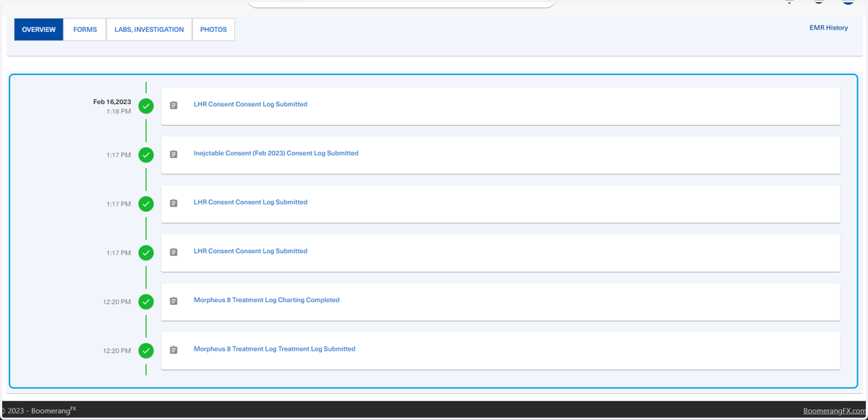The width and height of the screenshot is (868, 420).
Task: Click clipboard icon beside Morpheus 8 Treatment Log Submitted
Action: tap(174, 351)
